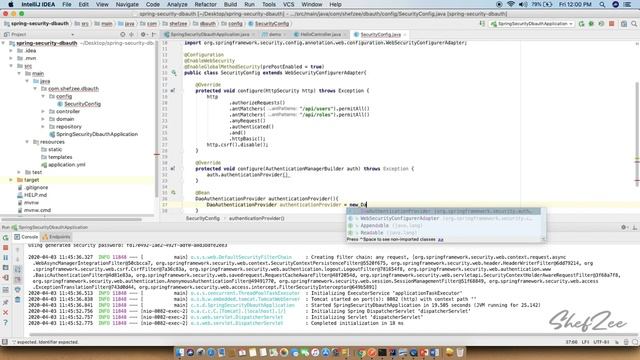Pin the Run tab
The width and height of the screenshot is (640, 360).
pyautogui.click(x=6, y=302)
